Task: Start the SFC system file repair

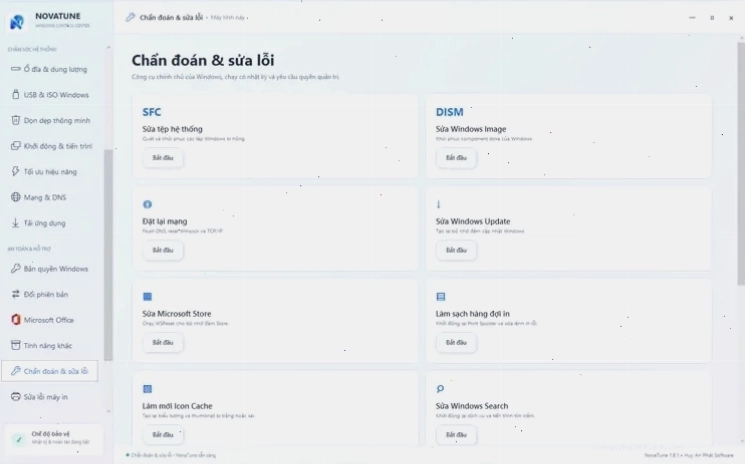Action: tap(163, 158)
